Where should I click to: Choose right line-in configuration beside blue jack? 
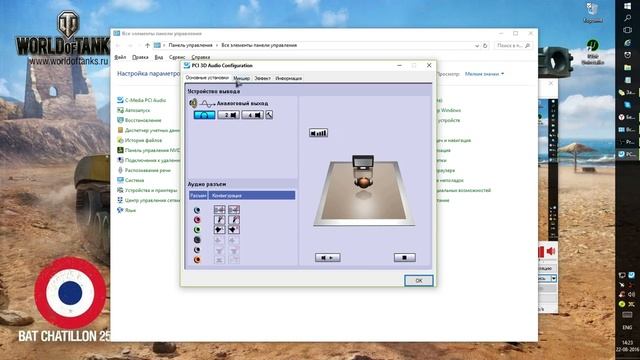[x=234, y=210]
